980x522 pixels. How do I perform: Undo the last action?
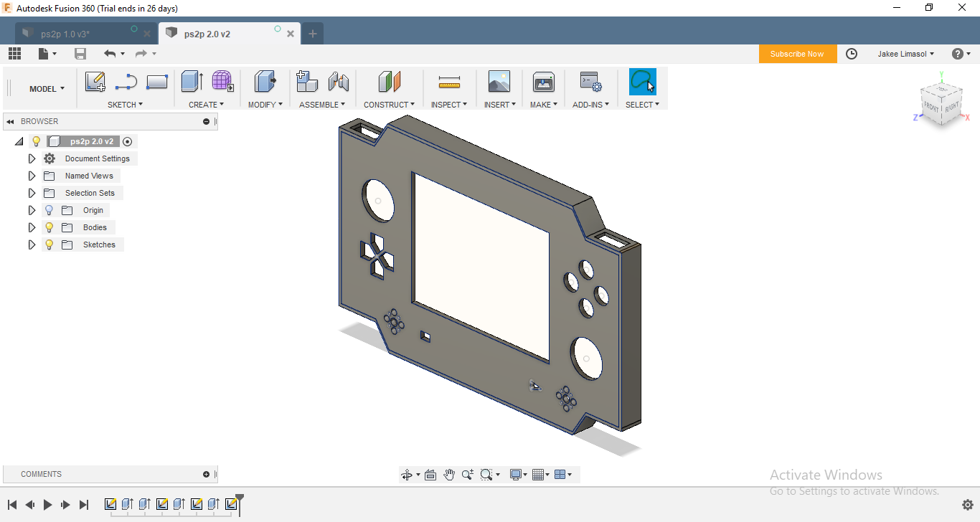[110, 54]
